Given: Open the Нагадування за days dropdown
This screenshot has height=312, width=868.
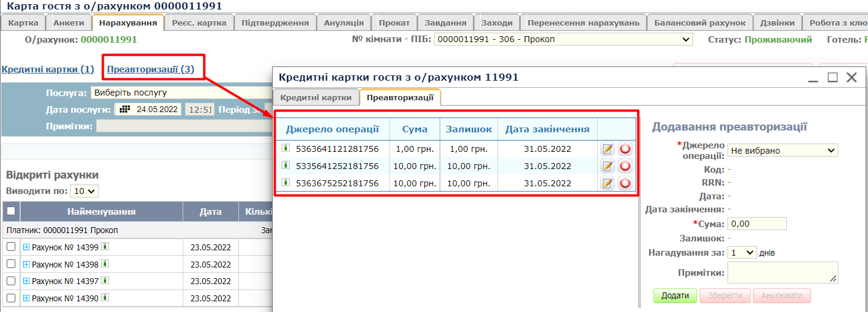Looking at the screenshot, I should (742, 253).
